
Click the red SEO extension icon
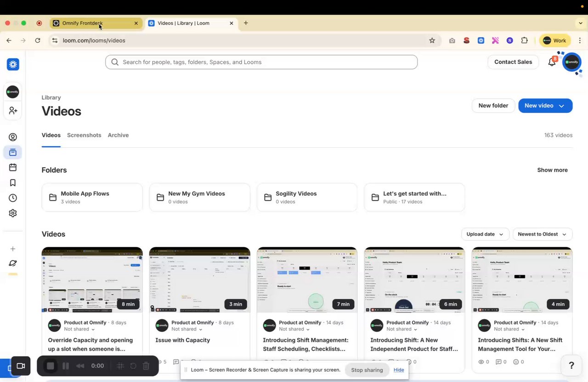tap(466, 40)
